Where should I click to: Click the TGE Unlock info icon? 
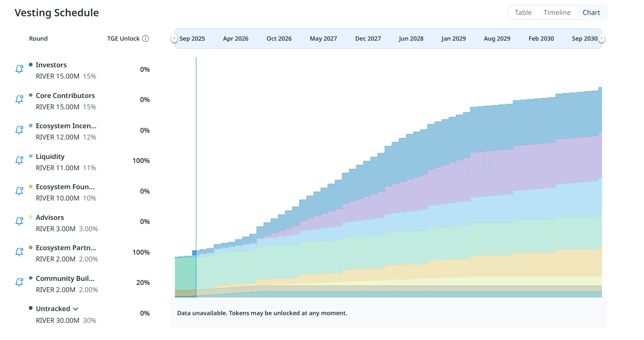pyautogui.click(x=145, y=39)
